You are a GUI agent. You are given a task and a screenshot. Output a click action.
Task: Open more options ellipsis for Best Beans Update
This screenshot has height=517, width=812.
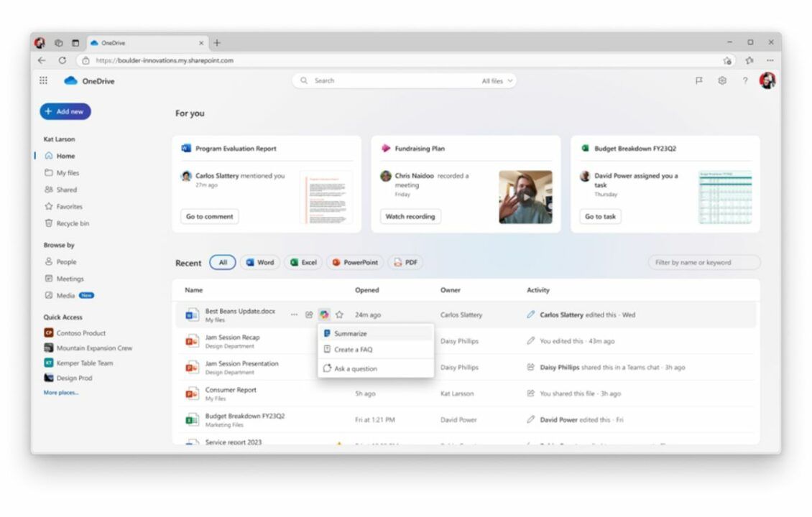tap(294, 315)
